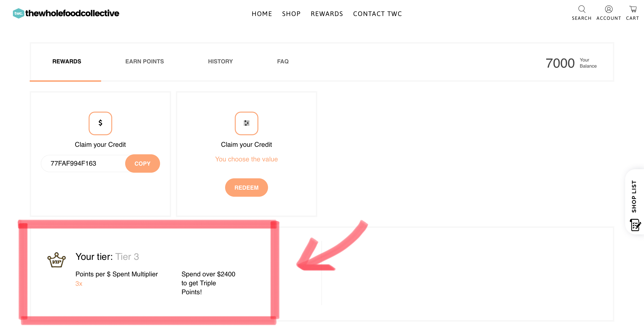This screenshot has height=335, width=644.
Task: Click the CART label in header
Action: point(632,18)
